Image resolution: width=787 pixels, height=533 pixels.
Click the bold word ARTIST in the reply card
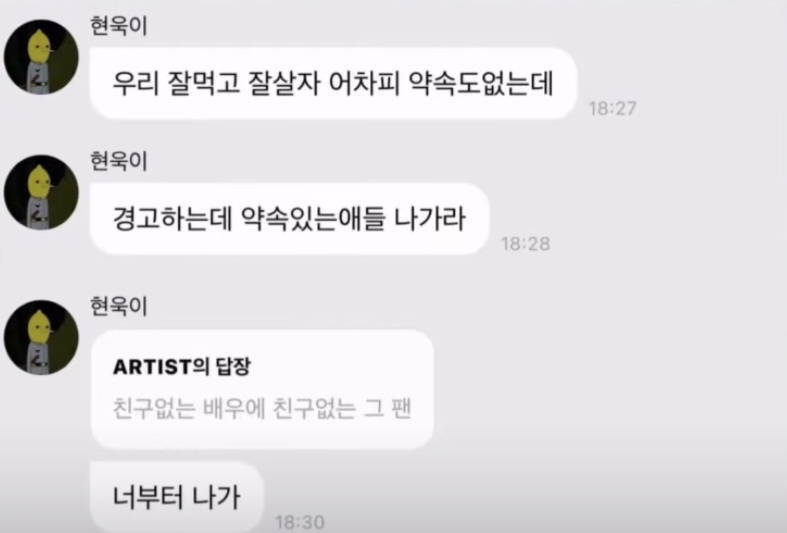[153, 367]
